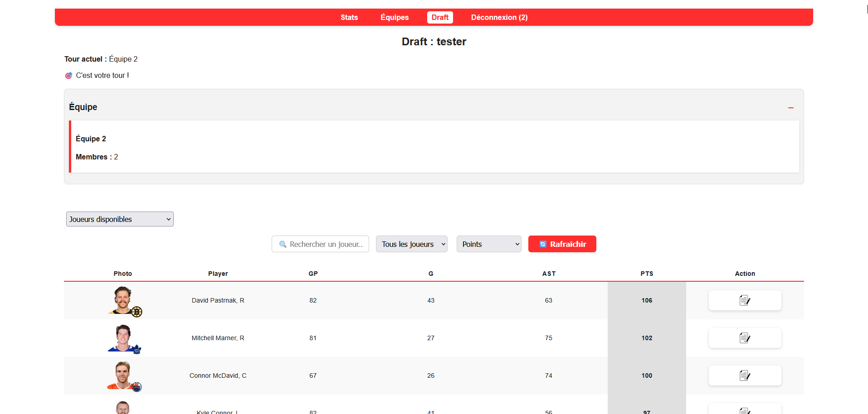The width and height of the screenshot is (868, 414).
Task: Click the Déconnexion (2) link
Action: click(499, 17)
